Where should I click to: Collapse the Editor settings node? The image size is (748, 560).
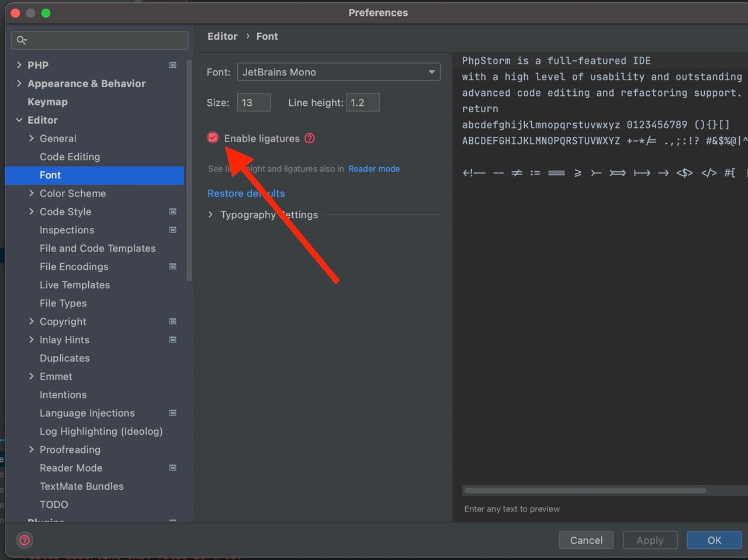(19, 120)
